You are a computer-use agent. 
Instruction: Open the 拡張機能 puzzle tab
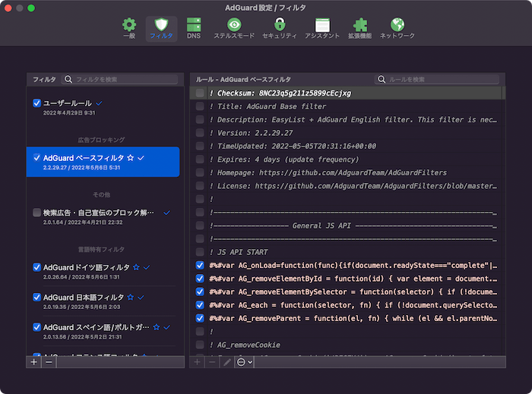[359, 28]
